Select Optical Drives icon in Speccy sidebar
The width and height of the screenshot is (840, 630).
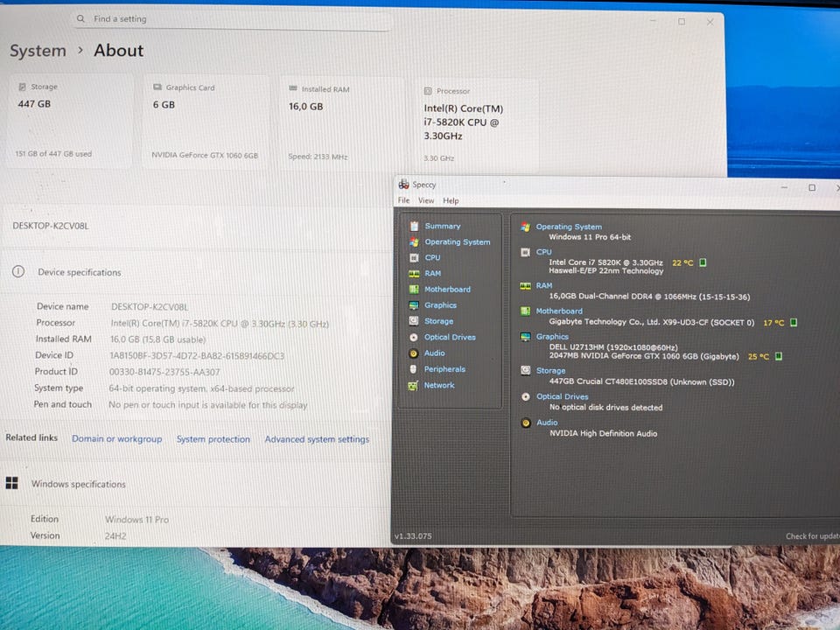tap(414, 338)
